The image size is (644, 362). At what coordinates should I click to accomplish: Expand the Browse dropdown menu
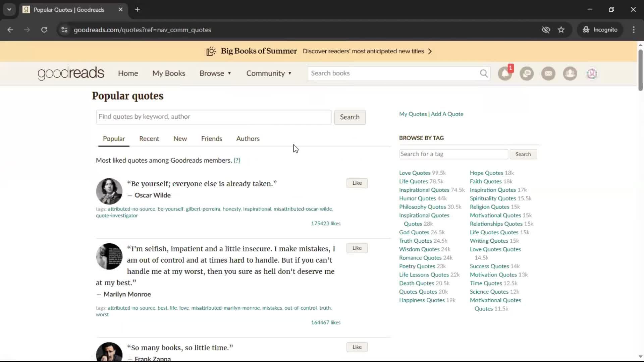pyautogui.click(x=215, y=73)
